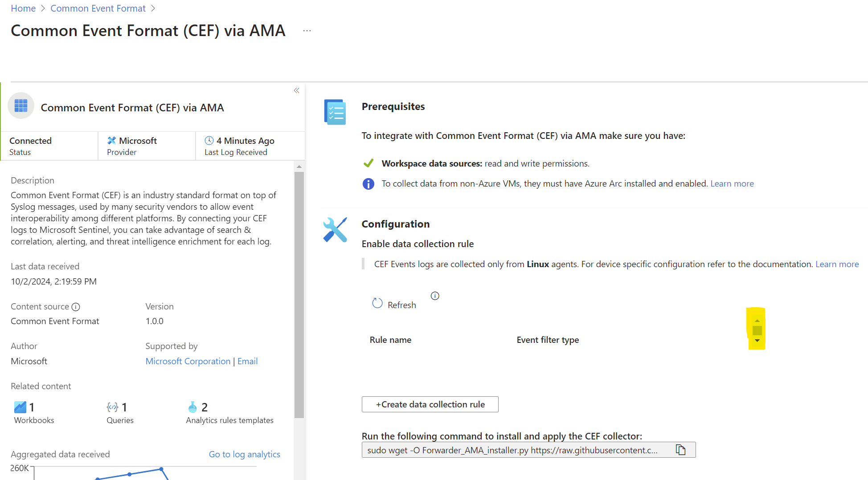This screenshot has height=480, width=868.
Task: Click Learn more about Azure Arc
Action: [x=732, y=183]
